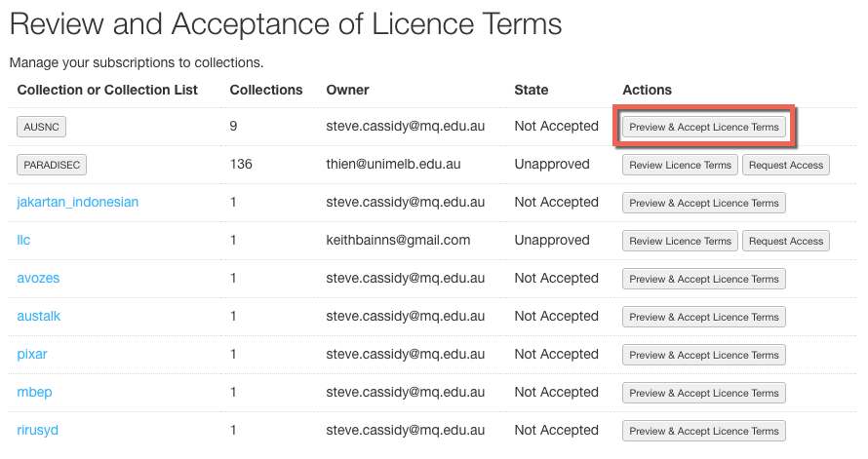Preview & accept licence terms for austalk
This screenshot has height=459, width=868.
tap(703, 317)
